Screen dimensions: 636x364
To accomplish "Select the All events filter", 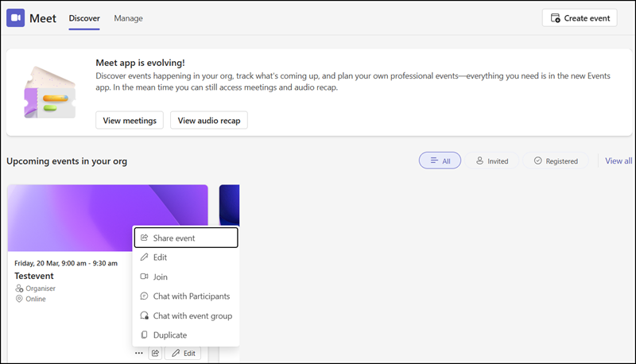I will 440,161.
